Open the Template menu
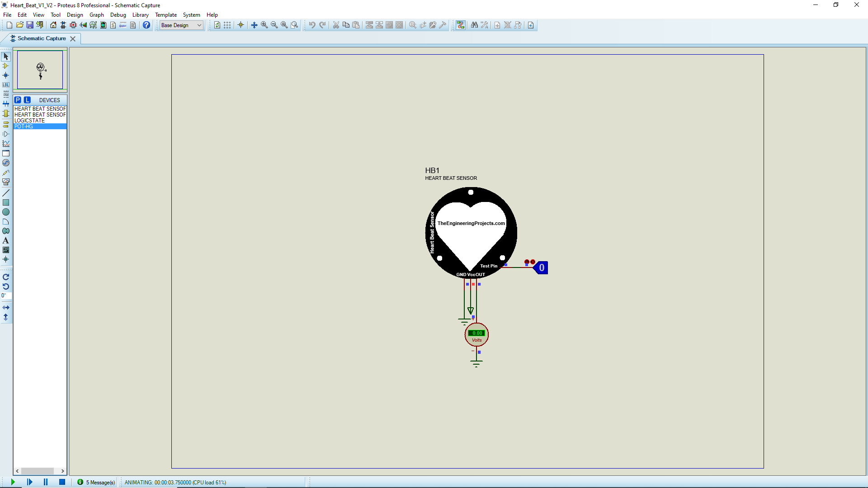Screen dimensions: 868x488 tap(166, 15)
